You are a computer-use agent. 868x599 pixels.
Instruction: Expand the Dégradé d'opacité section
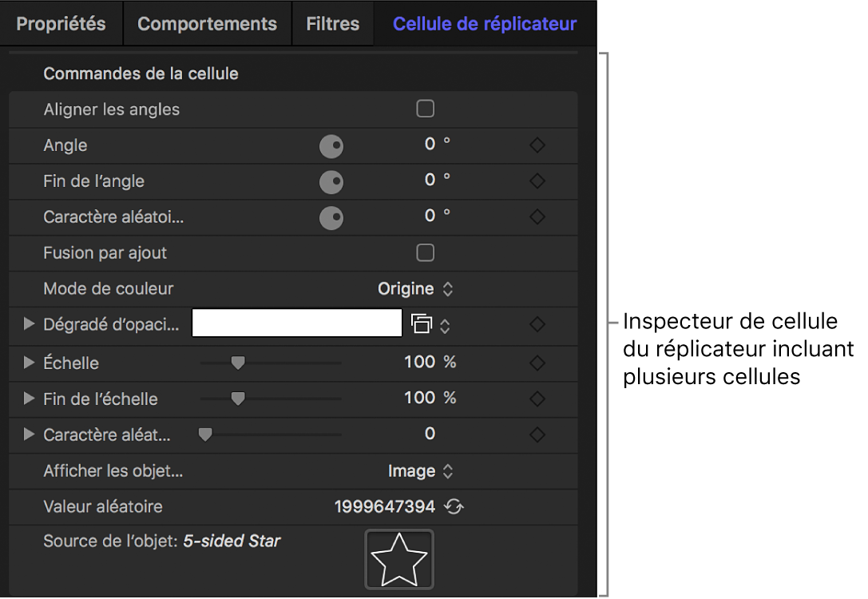[30, 324]
